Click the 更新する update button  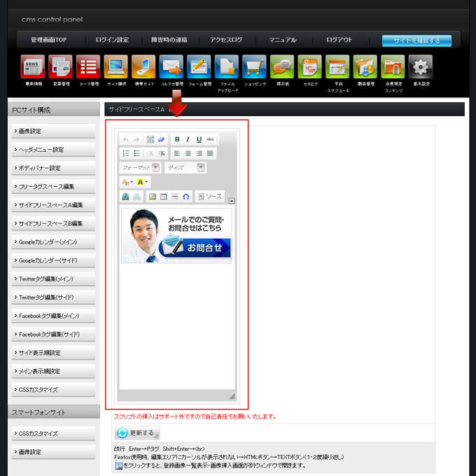137,433
